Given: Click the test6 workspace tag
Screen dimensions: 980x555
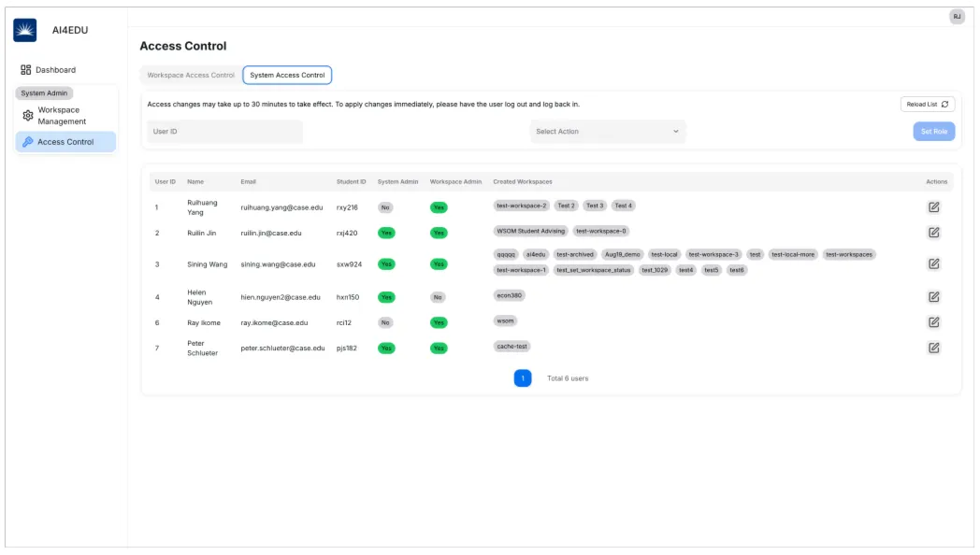Looking at the screenshot, I should click(737, 270).
